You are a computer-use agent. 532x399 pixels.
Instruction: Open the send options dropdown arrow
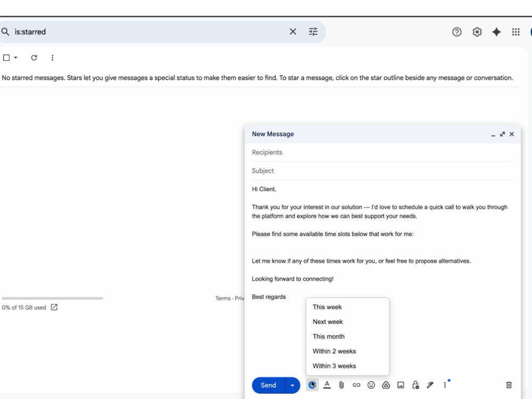click(293, 385)
